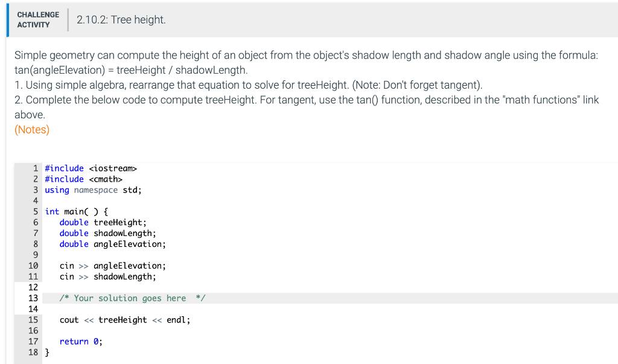Screen dimensions: 618x364
Task: Select the CHALLENGE ACTIVITY label
Action: tap(37, 20)
